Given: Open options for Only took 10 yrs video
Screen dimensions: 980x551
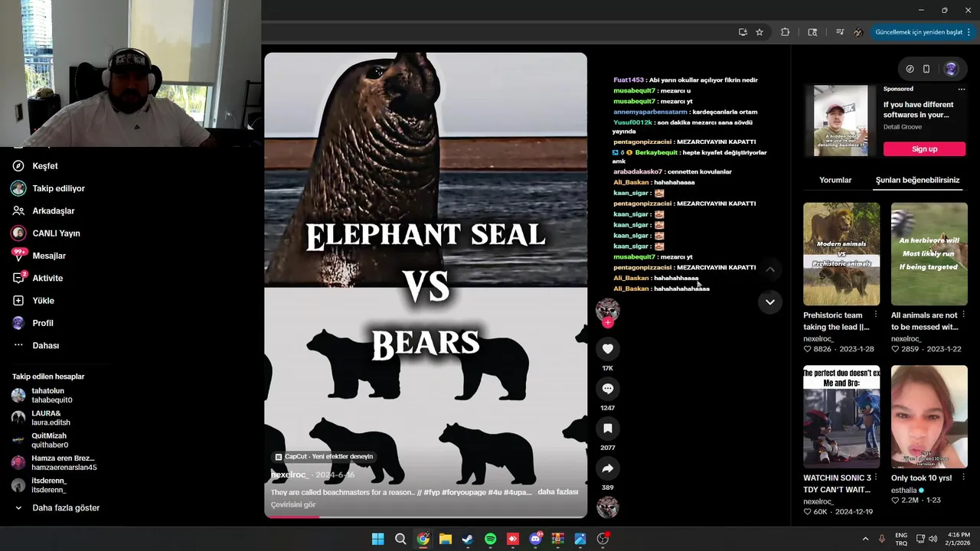Looking at the screenshot, I should pos(963,478).
